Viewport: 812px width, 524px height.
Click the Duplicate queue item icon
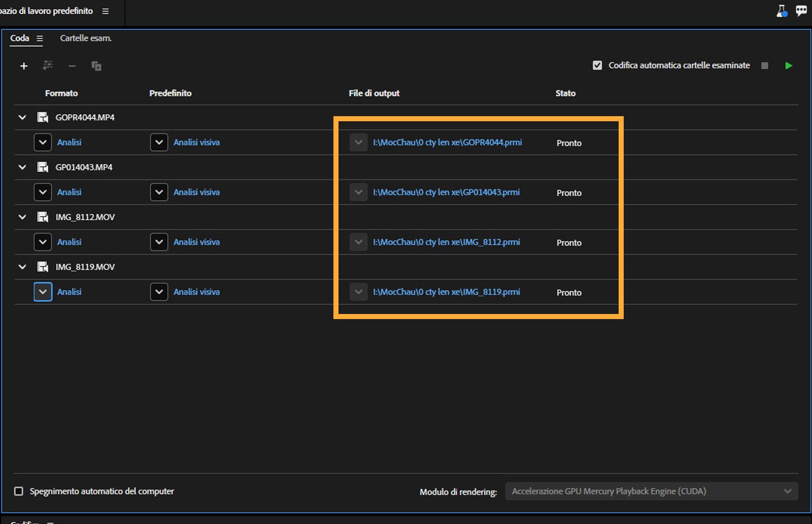[x=96, y=66]
